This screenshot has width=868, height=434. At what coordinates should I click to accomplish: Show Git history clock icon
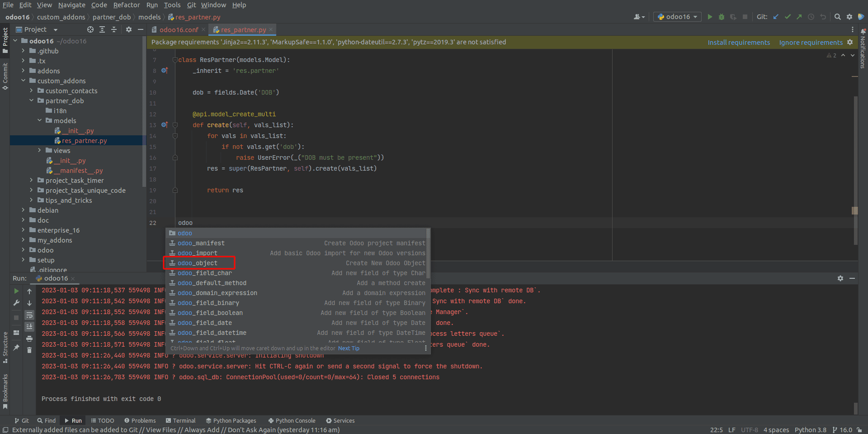(x=811, y=17)
